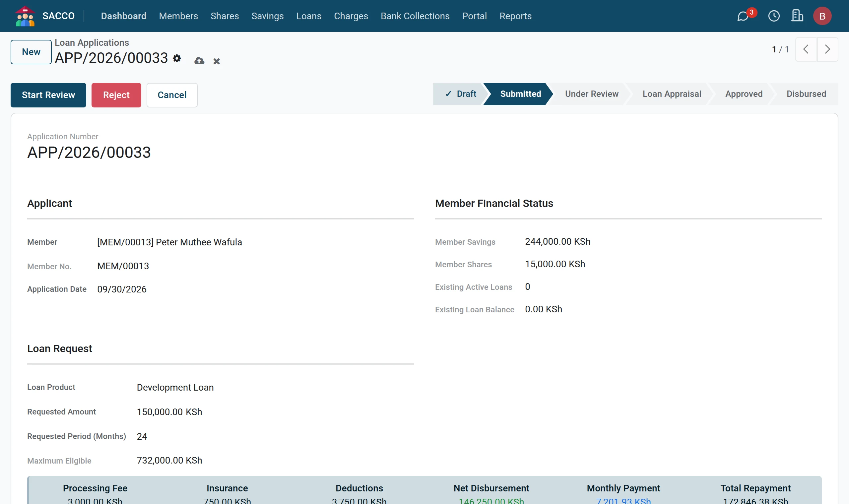Discard changes with the X icon
The width and height of the screenshot is (849, 504).
(217, 61)
